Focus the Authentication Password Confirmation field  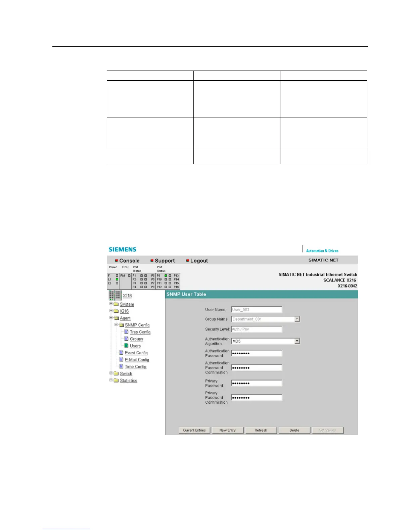click(x=257, y=368)
